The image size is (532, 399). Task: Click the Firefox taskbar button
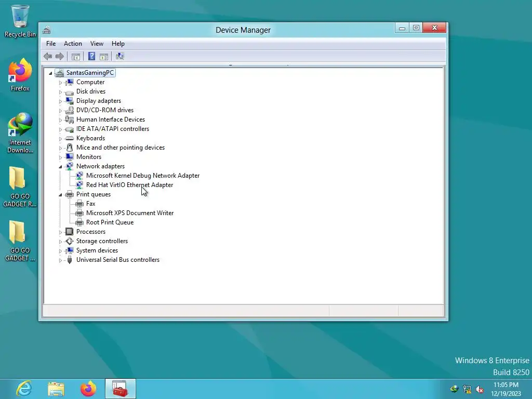click(88, 389)
